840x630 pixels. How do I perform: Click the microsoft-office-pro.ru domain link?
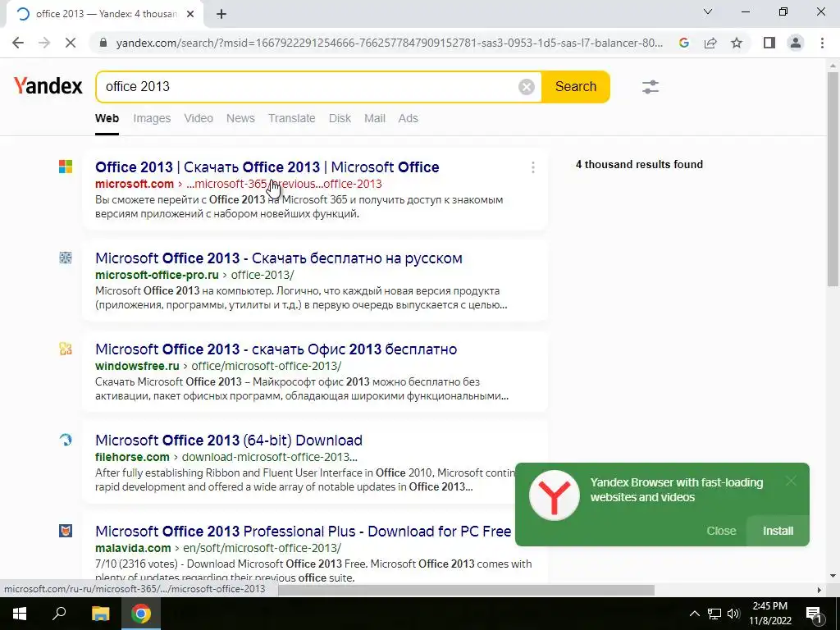[x=157, y=275]
